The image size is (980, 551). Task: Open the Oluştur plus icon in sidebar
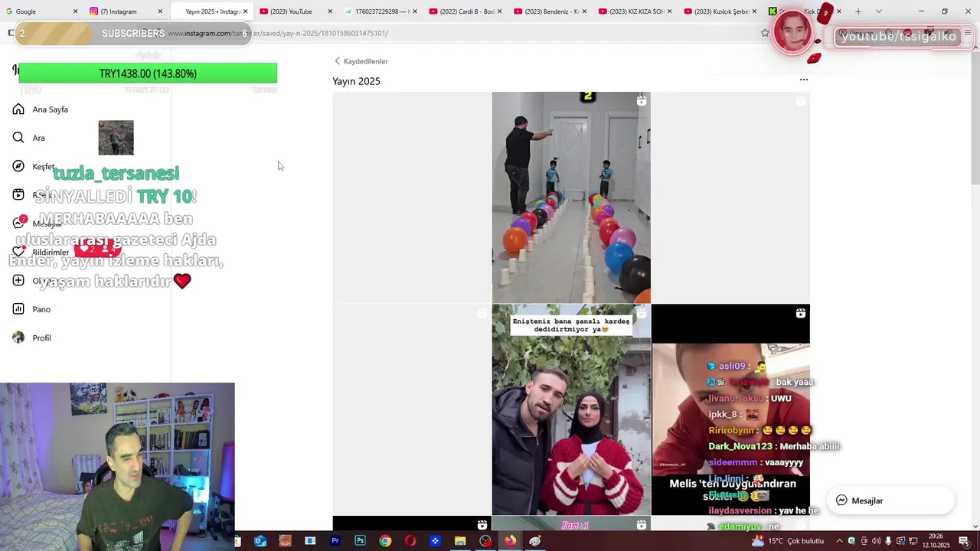18,281
